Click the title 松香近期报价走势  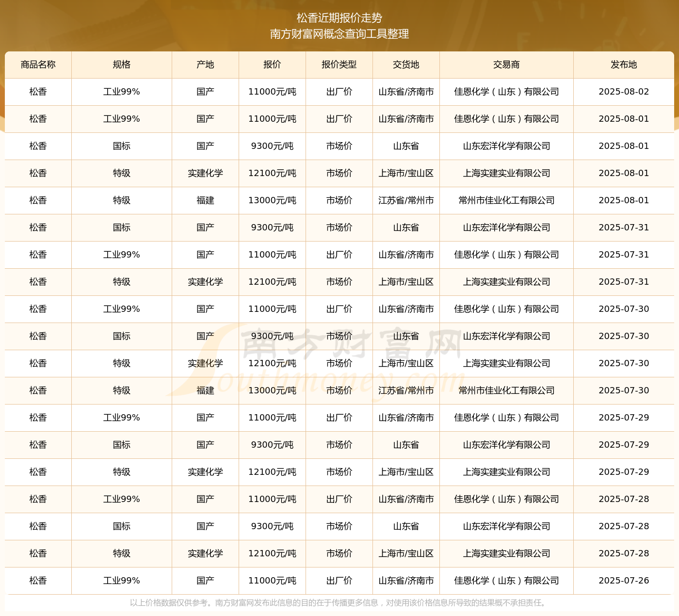[339, 18]
